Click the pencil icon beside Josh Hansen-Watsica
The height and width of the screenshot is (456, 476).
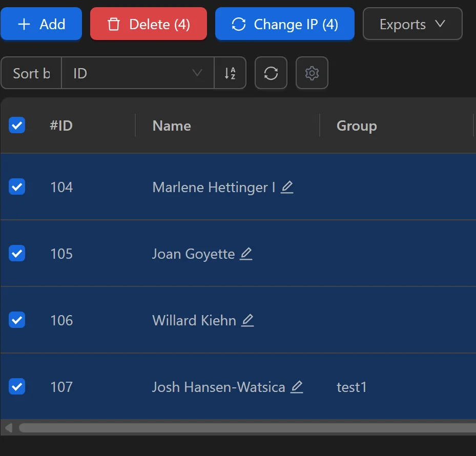pyautogui.click(x=297, y=387)
